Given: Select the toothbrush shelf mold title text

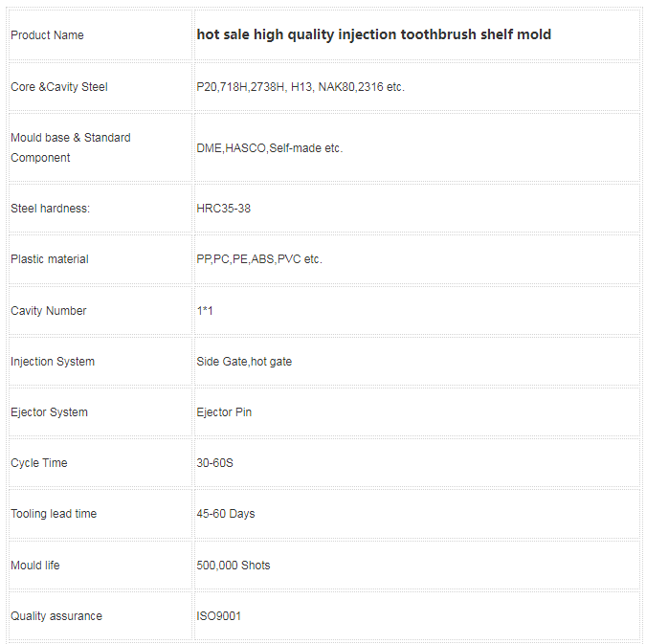Looking at the screenshot, I should pyautogui.click(x=373, y=34).
